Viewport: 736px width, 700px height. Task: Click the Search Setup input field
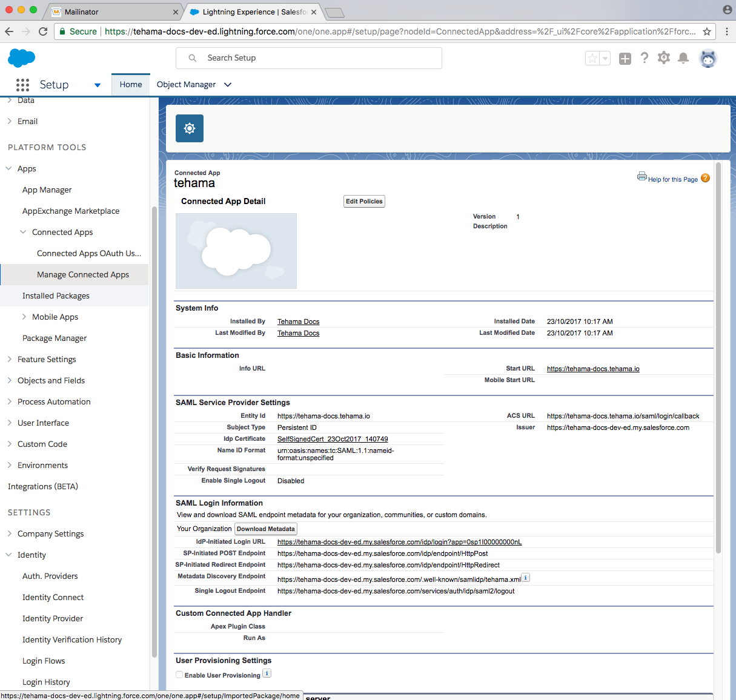[309, 58]
